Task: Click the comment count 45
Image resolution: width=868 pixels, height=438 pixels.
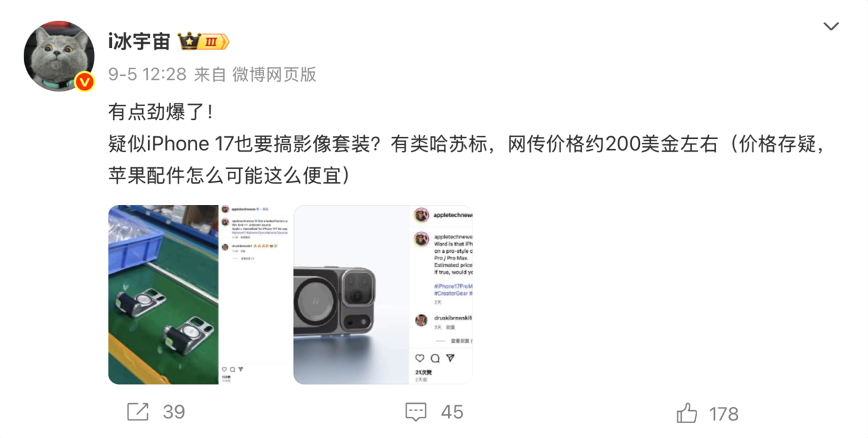Action: [x=452, y=412]
